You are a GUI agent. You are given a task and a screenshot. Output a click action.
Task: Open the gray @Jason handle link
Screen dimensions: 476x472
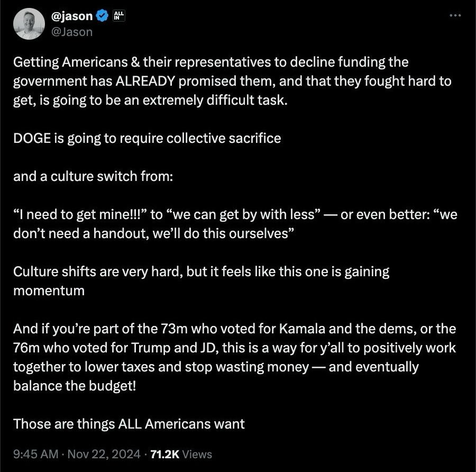point(71,32)
